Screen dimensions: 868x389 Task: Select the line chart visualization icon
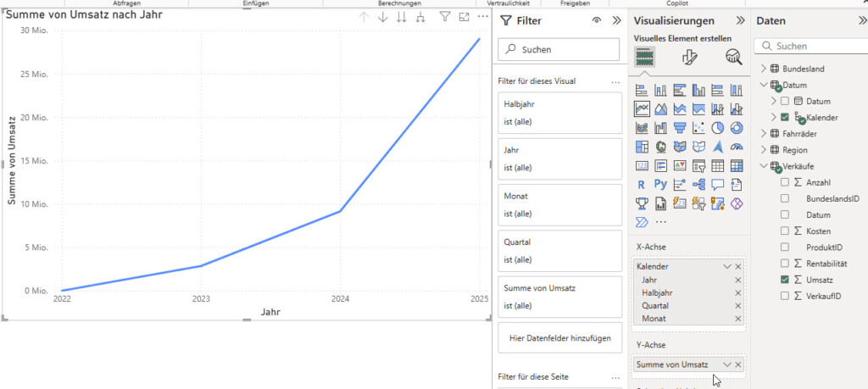642,109
